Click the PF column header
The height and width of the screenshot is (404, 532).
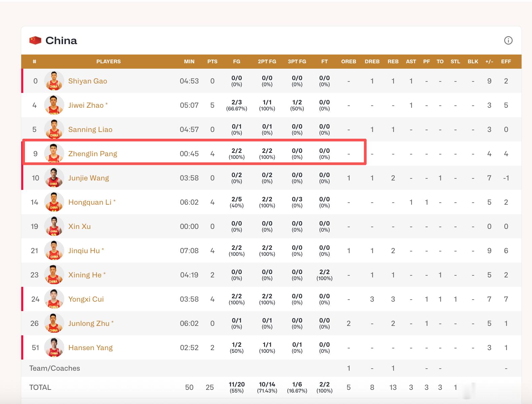tap(427, 61)
